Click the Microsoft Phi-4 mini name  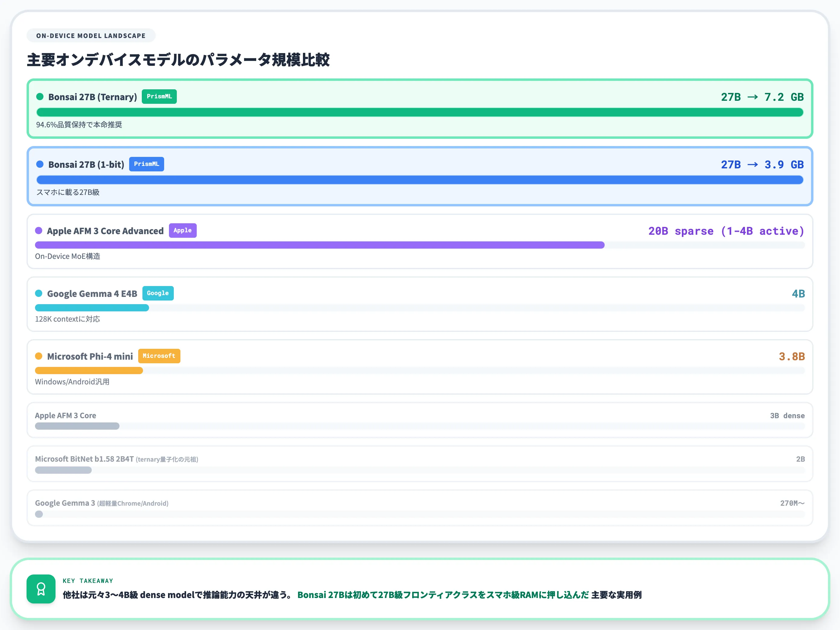point(90,356)
